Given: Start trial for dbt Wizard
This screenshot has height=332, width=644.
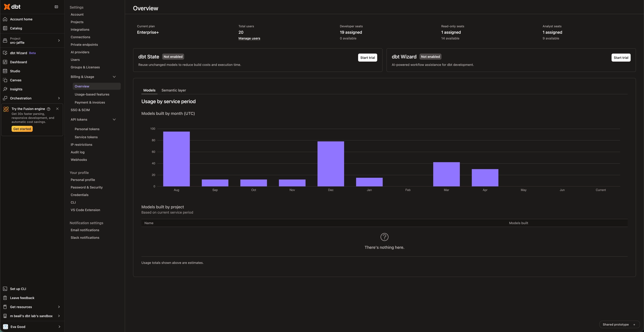Looking at the screenshot, I should coord(621,58).
